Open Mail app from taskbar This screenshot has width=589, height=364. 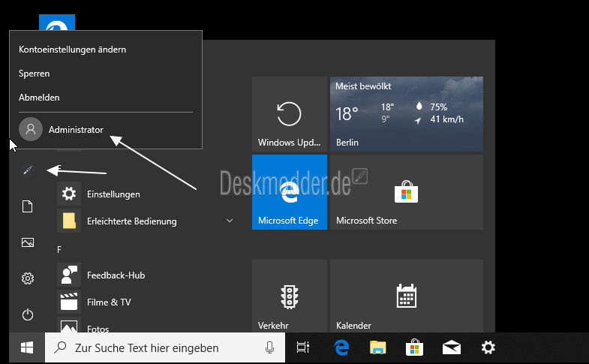click(x=451, y=347)
